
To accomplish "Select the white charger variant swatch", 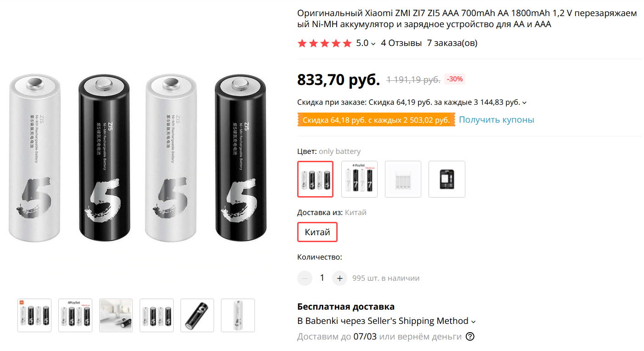I will 403,179.
